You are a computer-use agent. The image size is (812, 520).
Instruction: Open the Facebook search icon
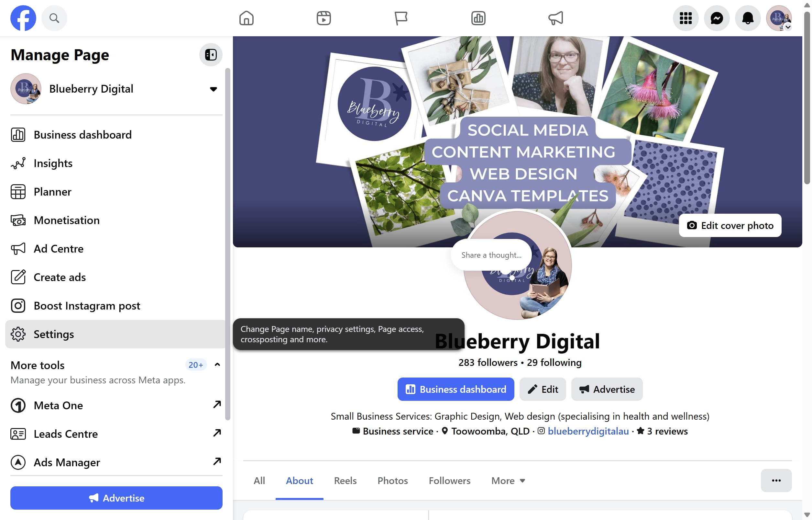54,18
